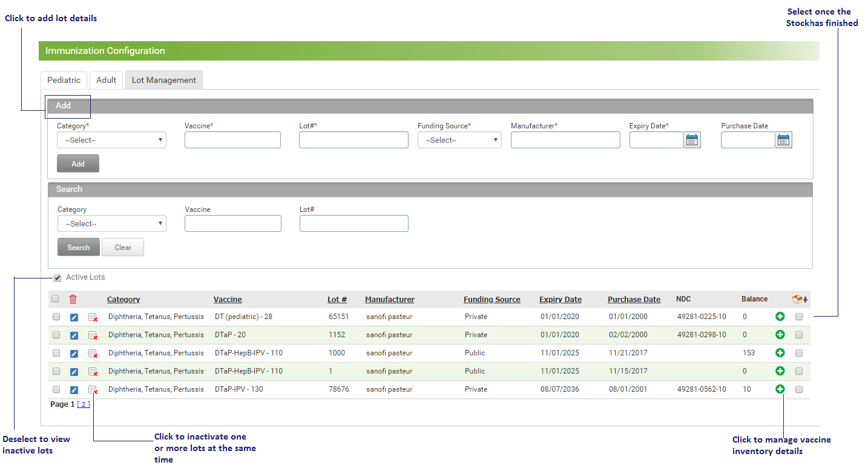Mark stock finished for lot 65151
Image resolution: width=868 pixels, height=471 pixels.
pos(799,317)
